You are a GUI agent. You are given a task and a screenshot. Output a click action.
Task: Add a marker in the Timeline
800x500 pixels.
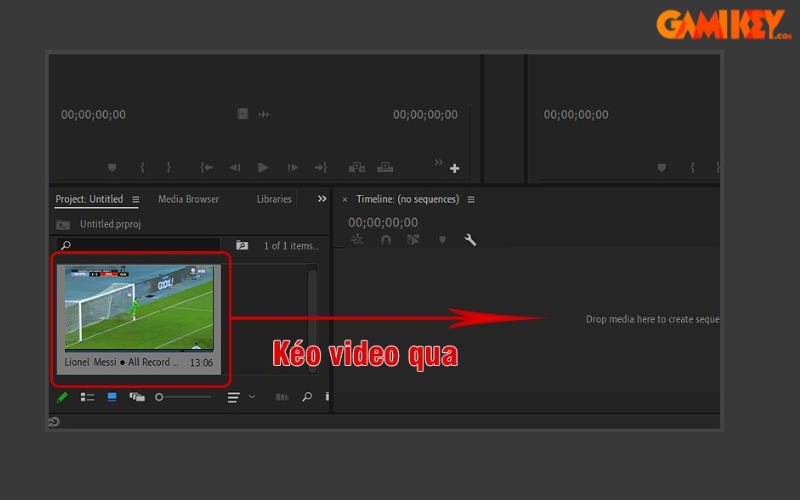[x=442, y=239]
